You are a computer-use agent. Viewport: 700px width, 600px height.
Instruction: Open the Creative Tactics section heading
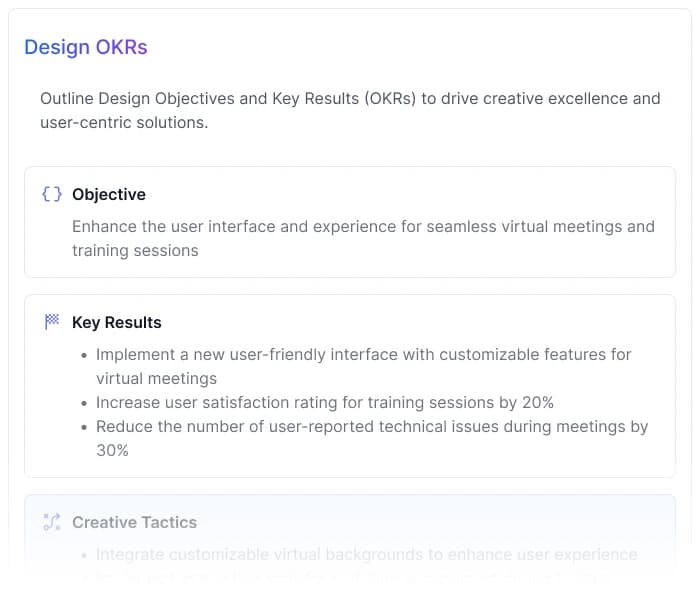click(x=134, y=522)
